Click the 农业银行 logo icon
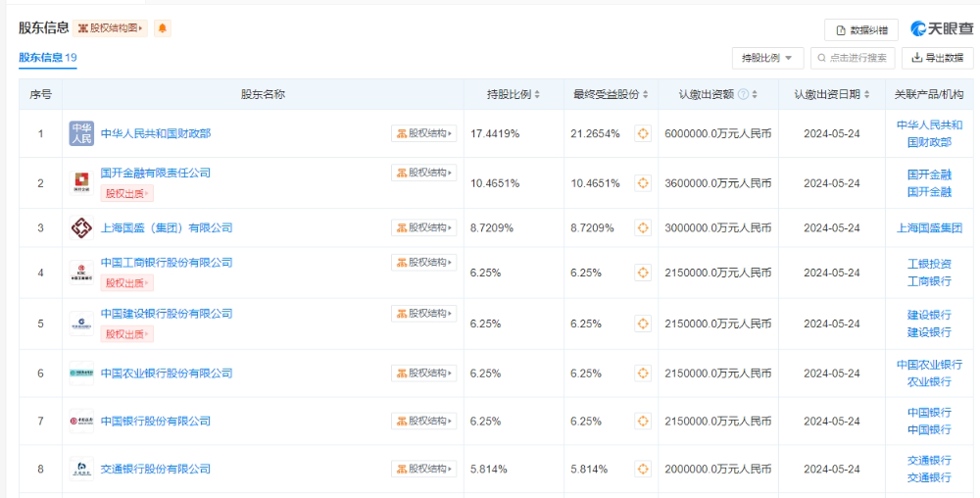The height and width of the screenshot is (498, 980). pos(81,373)
